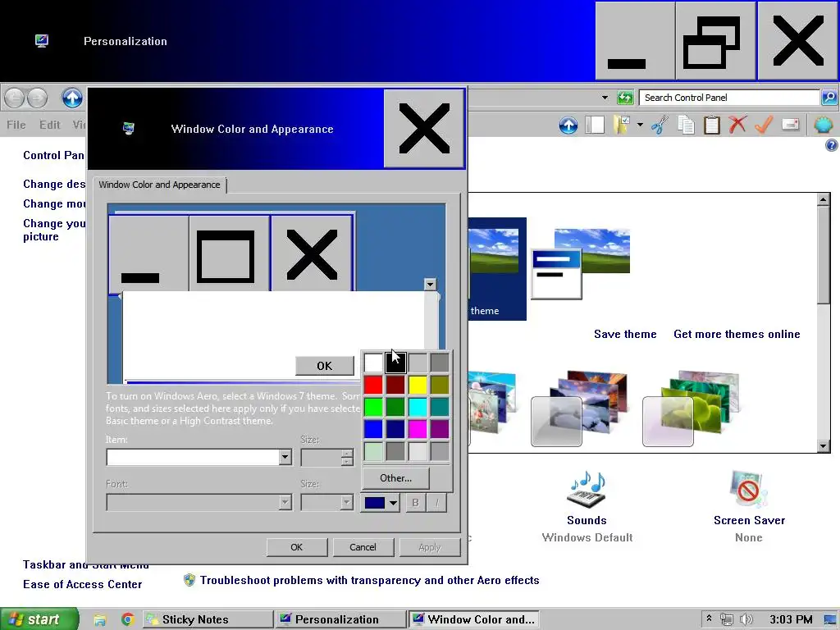Click the teal shell icon in toolbar

pos(824,126)
